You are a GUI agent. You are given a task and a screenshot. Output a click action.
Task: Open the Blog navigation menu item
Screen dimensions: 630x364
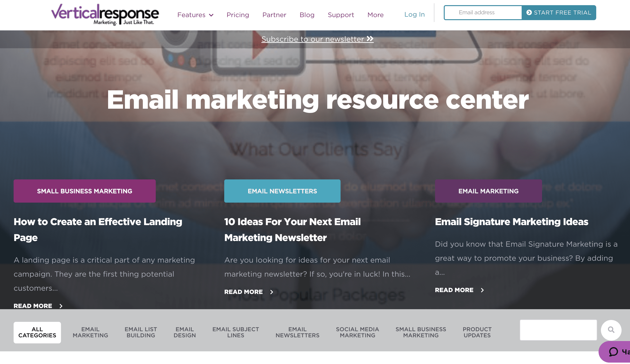(307, 15)
